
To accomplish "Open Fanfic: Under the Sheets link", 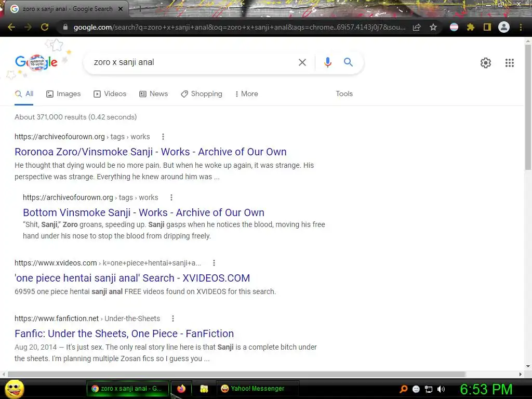I will pyautogui.click(x=124, y=334).
